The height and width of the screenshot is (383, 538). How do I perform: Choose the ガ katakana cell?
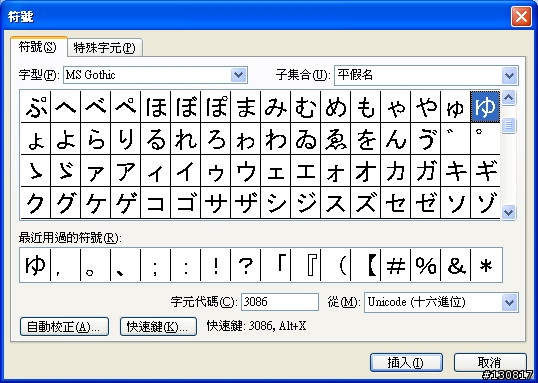pos(425,171)
